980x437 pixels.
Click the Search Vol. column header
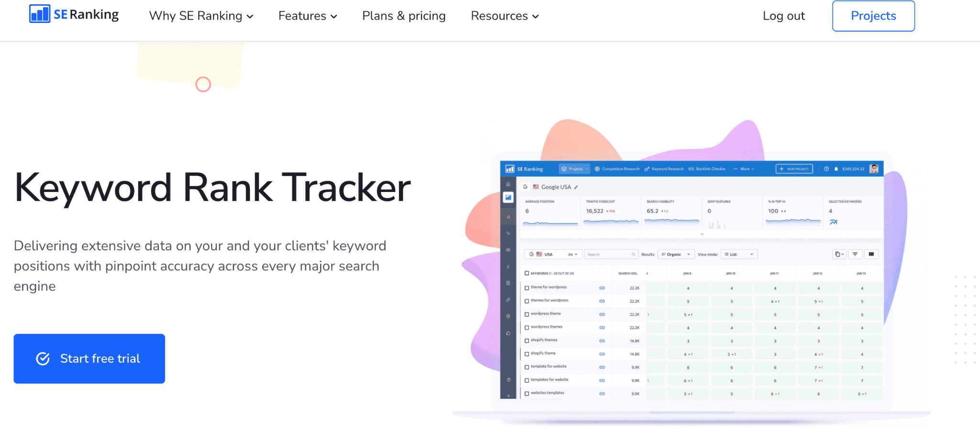(x=628, y=273)
